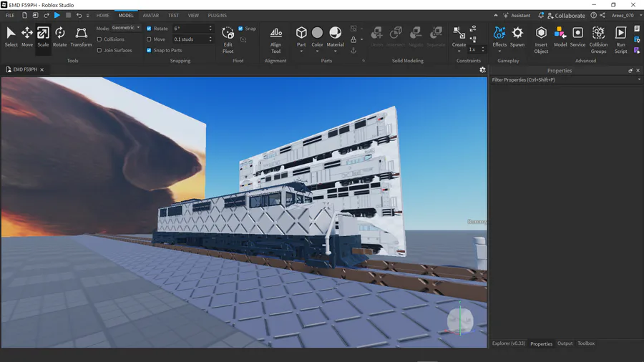This screenshot has height=362, width=644.
Task: Switch to the Rotate tool
Action: point(60,36)
